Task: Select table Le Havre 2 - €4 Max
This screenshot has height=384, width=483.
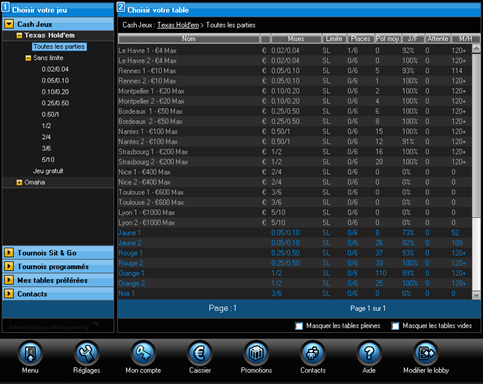Action: point(295,61)
